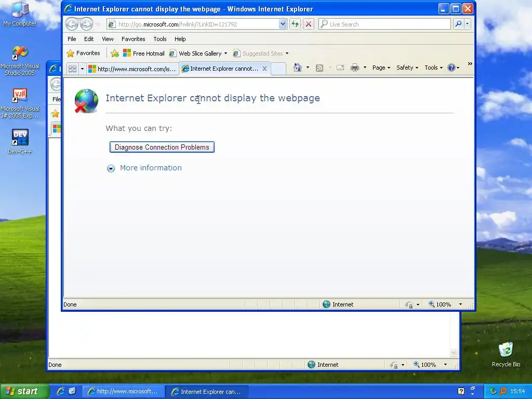Click the Refresh page icon
The height and width of the screenshot is (399, 532).
point(295,24)
